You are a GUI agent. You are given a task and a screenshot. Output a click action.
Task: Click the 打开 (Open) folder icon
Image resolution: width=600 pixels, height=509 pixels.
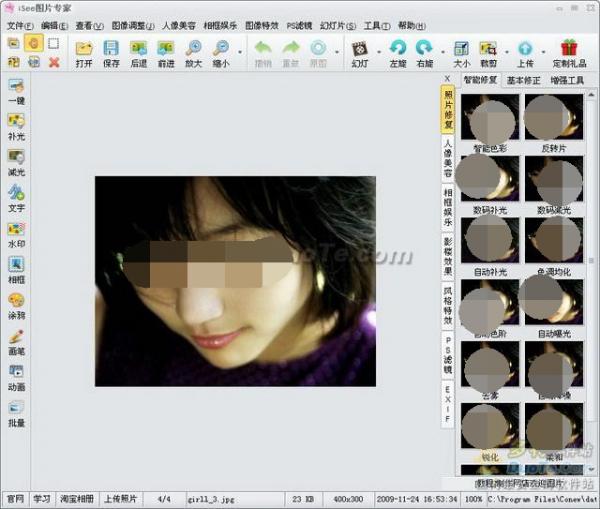coord(84,49)
